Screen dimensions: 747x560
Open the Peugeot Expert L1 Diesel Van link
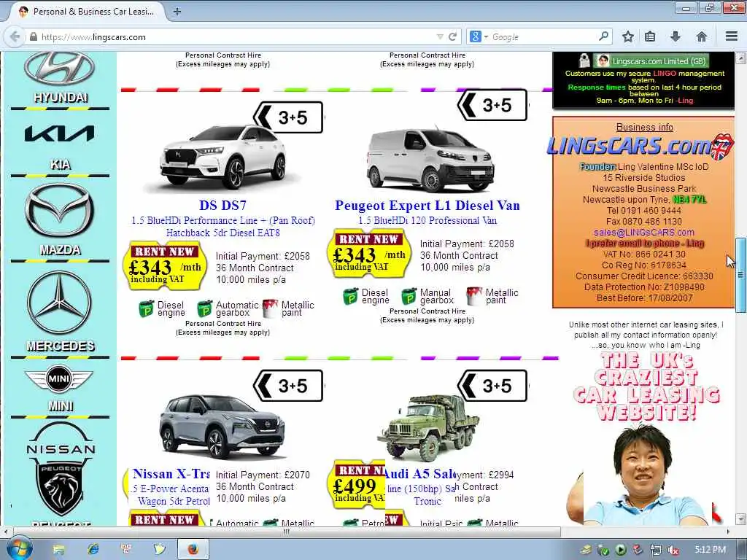point(427,205)
